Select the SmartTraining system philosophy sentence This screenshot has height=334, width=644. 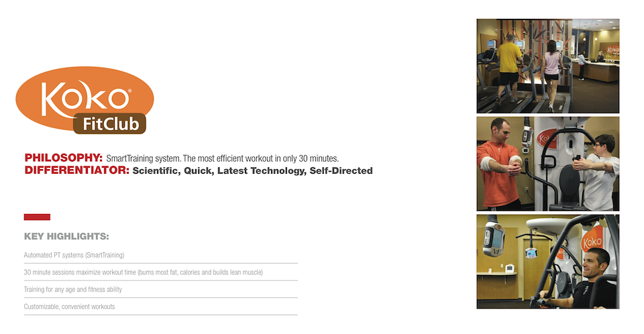tap(222, 158)
